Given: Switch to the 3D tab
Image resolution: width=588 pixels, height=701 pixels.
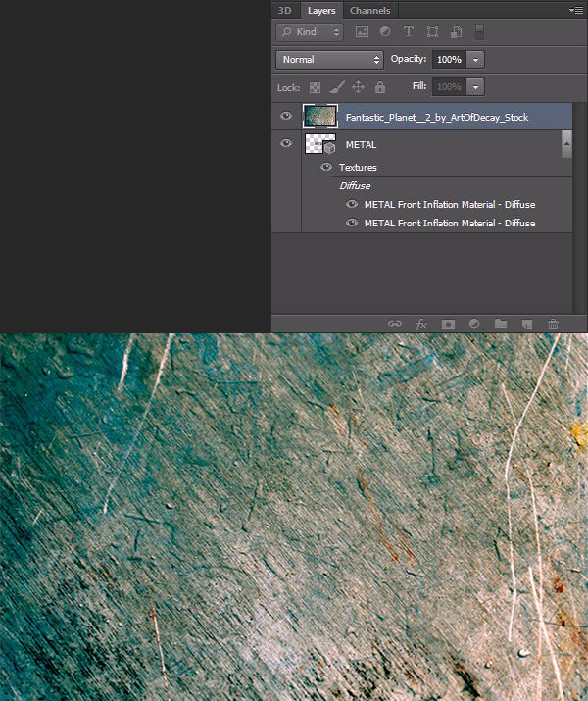Looking at the screenshot, I should click(x=285, y=11).
